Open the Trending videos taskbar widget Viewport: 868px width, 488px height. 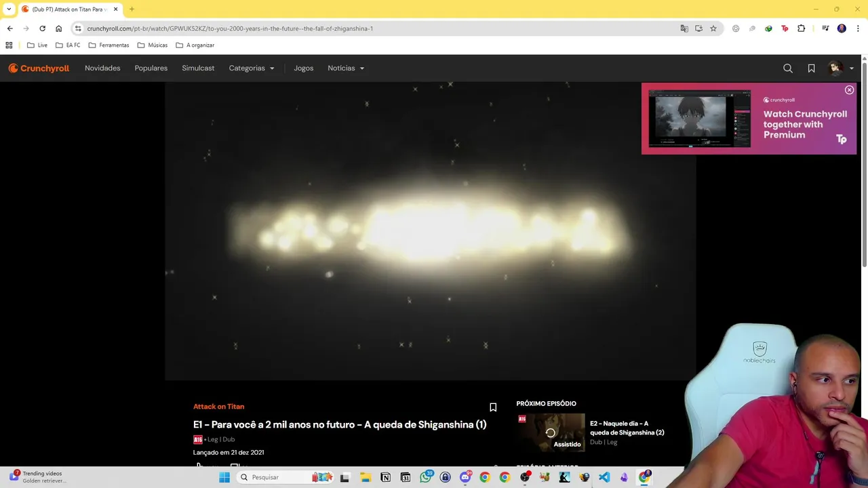(38, 477)
